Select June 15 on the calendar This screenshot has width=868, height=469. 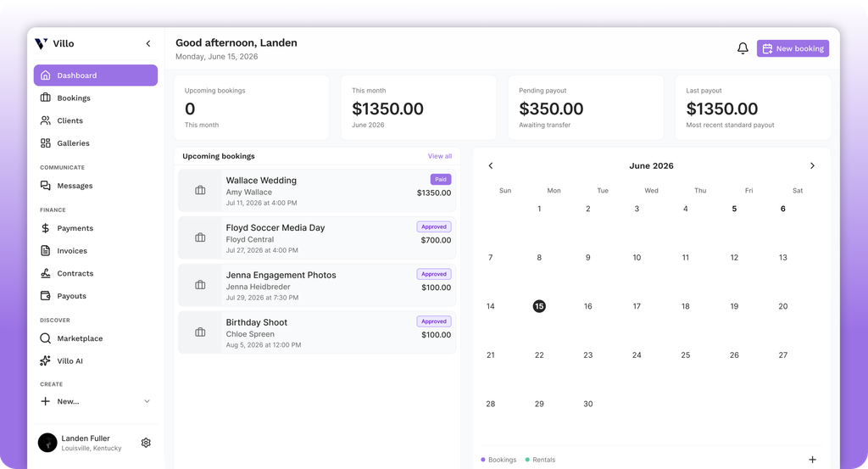[x=539, y=306]
